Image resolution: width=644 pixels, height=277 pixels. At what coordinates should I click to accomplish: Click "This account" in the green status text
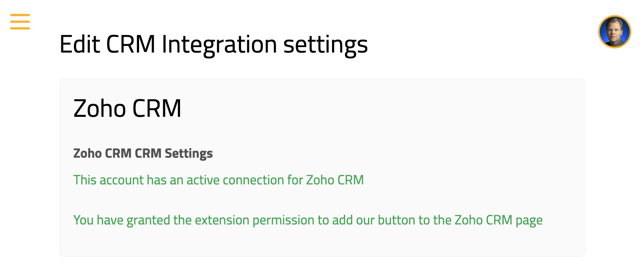pos(109,180)
